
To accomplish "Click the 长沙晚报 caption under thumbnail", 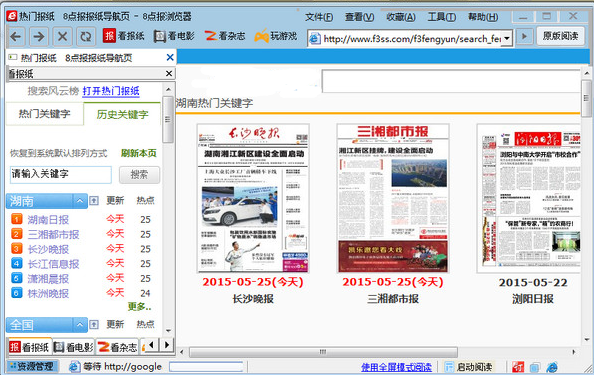I will pyautogui.click(x=253, y=299).
